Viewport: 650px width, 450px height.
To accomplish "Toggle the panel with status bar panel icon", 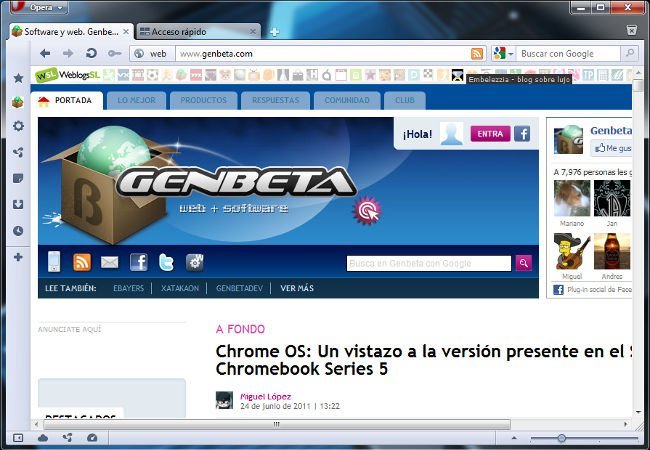I will tap(18, 438).
